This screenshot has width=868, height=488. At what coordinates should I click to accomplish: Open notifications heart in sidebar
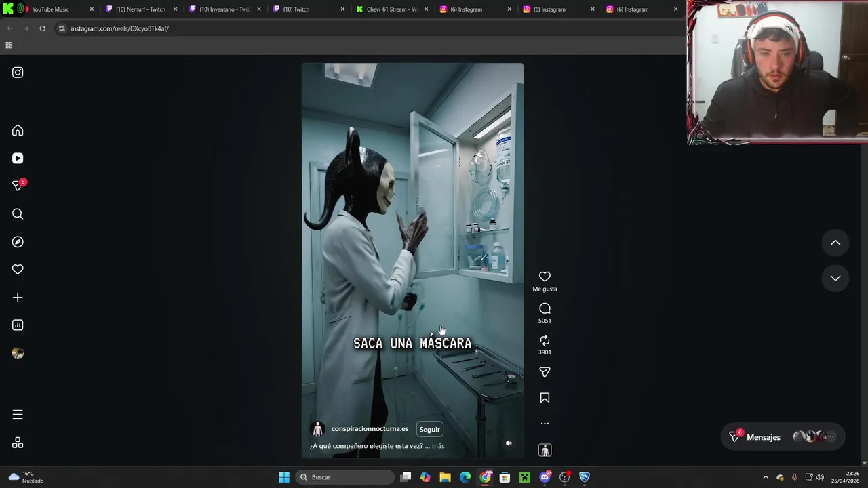(x=18, y=270)
